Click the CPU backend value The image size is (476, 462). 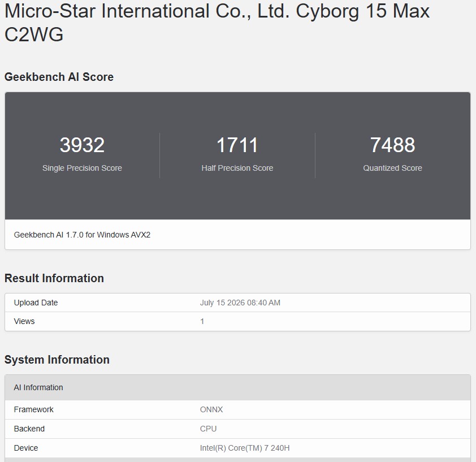(x=208, y=429)
